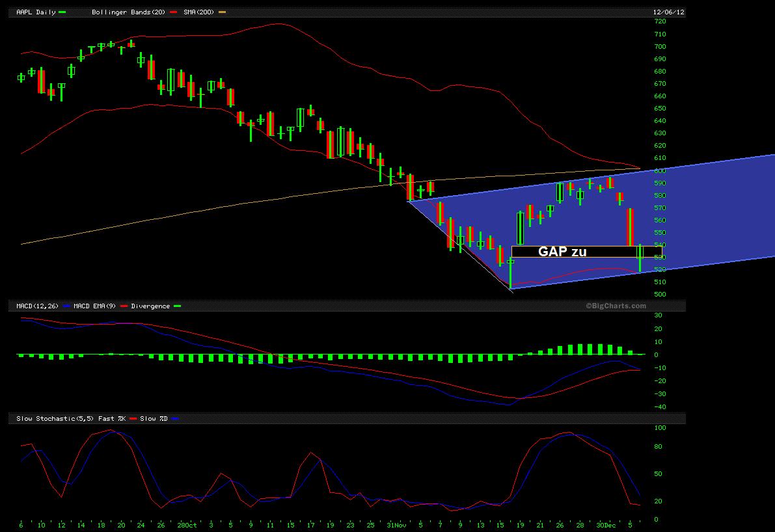This screenshot has width=775, height=532.
Task: Click the 620 price axis label
Action: click(x=660, y=145)
